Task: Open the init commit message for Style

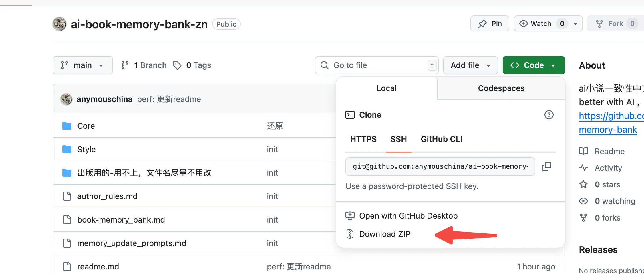Action: 272,149
